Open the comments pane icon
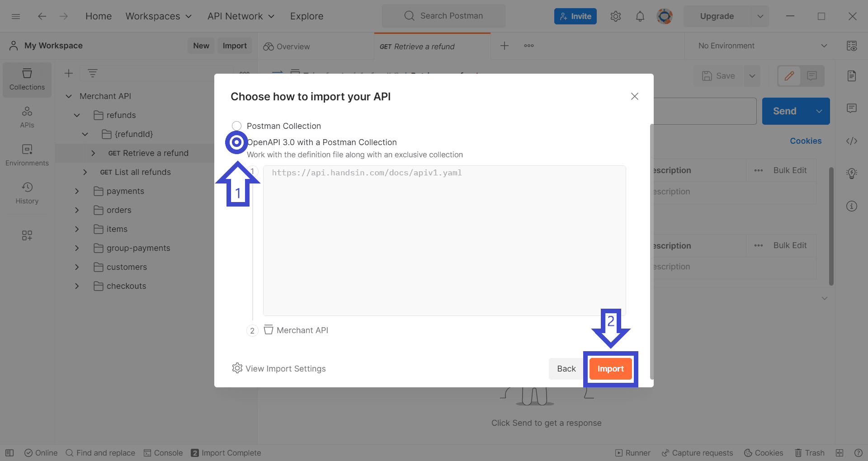Viewport: 868px width, 461px height. click(852, 108)
